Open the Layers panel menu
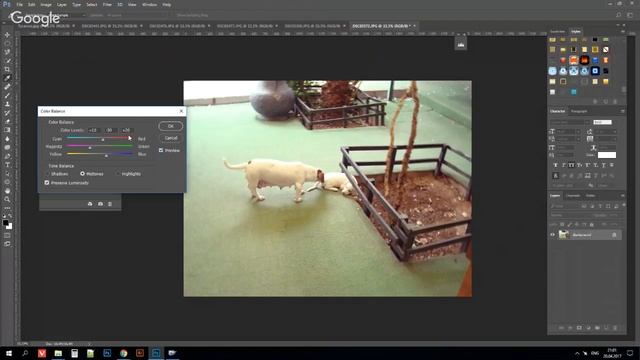 [622, 196]
